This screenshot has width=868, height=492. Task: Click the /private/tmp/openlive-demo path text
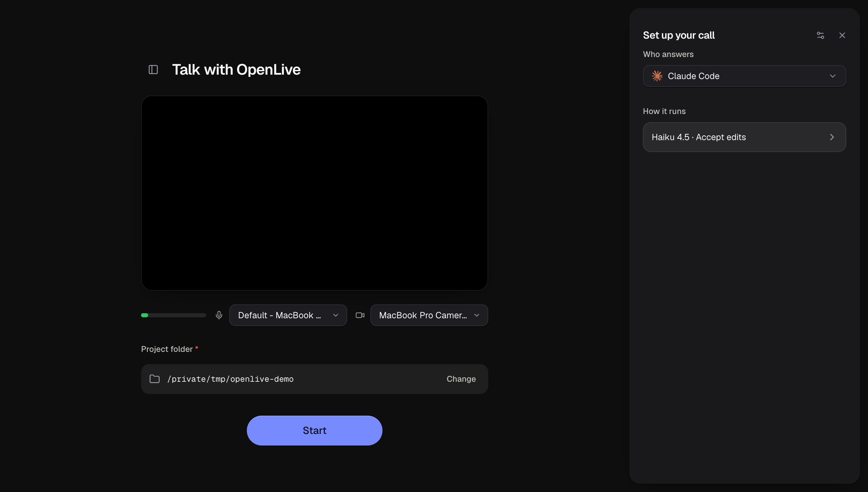[x=231, y=379]
